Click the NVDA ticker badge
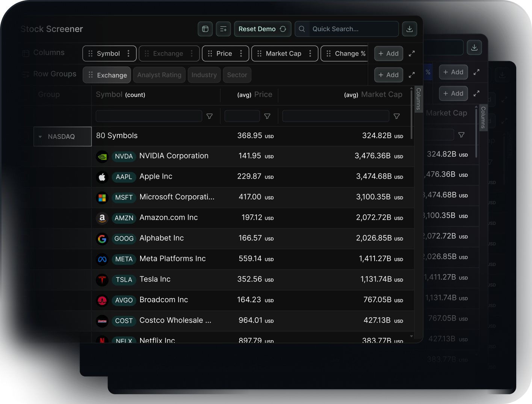Image resolution: width=532 pixels, height=404 pixels. 124,157
